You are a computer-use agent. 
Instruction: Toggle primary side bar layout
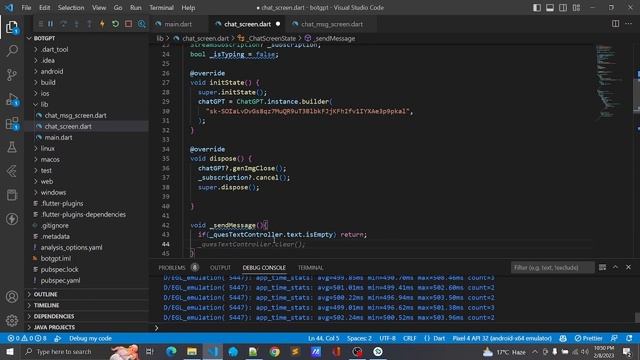(537, 8)
